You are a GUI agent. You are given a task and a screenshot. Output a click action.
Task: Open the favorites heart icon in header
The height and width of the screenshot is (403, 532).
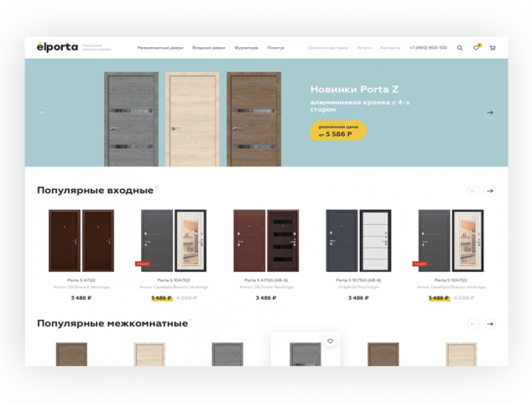coord(477,48)
